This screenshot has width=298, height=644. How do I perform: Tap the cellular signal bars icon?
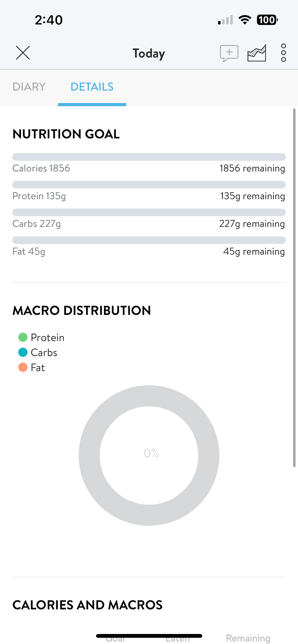[x=225, y=20]
